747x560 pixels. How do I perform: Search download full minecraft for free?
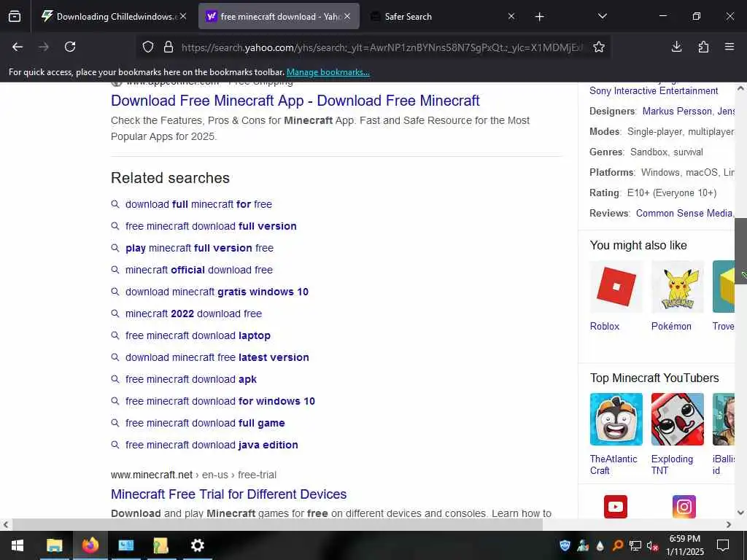pos(198,204)
